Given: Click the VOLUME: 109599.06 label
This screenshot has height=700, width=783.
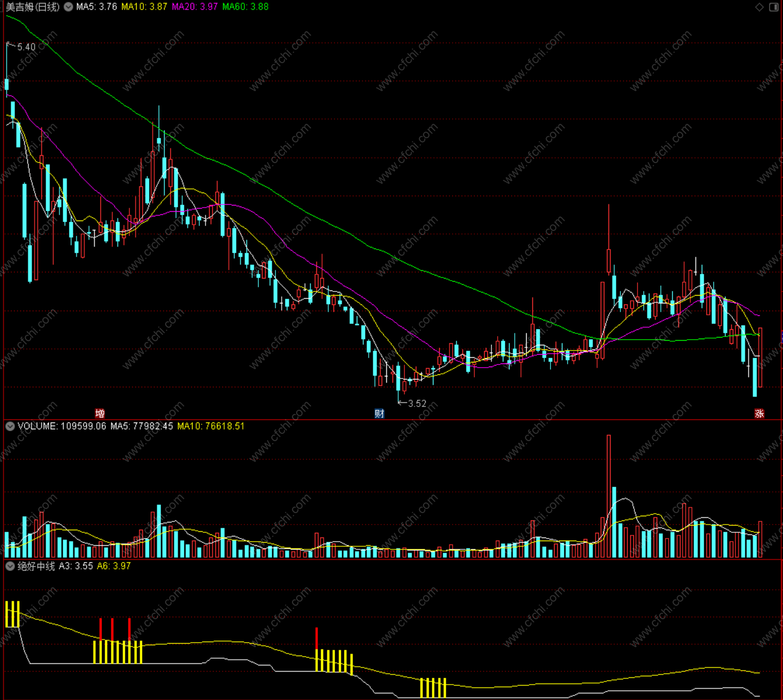Looking at the screenshot, I should [x=62, y=426].
